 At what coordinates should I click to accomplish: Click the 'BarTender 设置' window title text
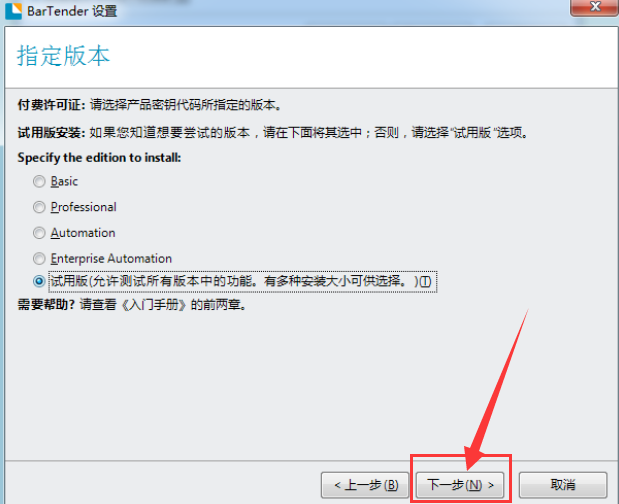click(72, 11)
